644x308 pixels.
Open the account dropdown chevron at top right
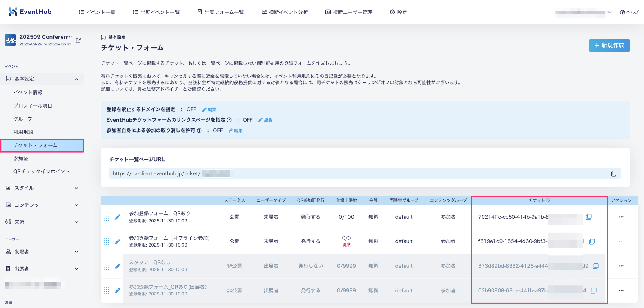pos(610,13)
